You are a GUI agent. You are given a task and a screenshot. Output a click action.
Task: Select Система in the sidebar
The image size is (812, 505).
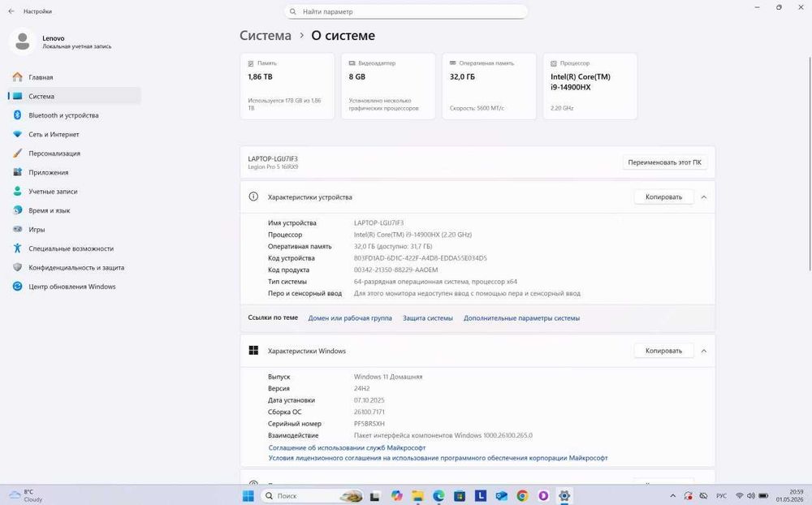tap(74, 97)
